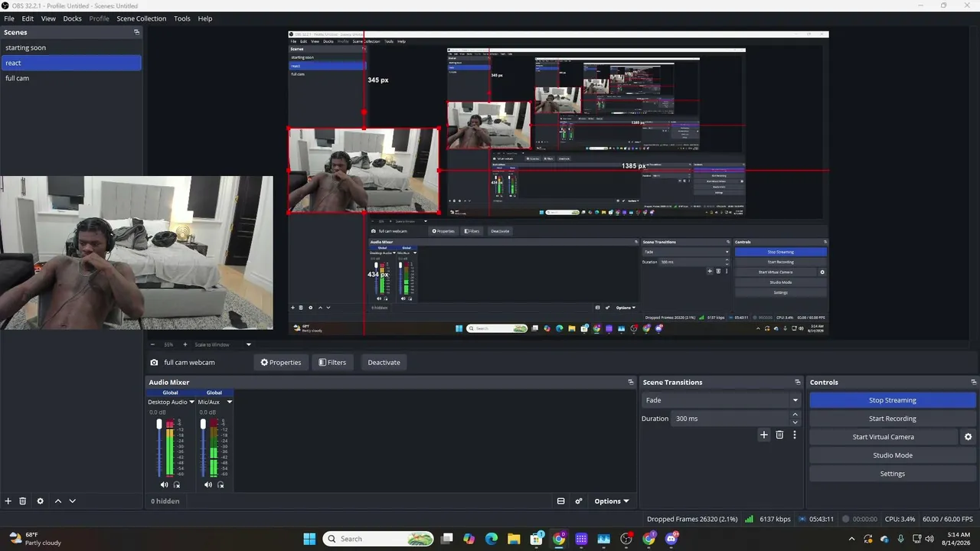Click the Scenes dock float icon
Image resolution: width=980 pixels, height=551 pixels.
(x=137, y=32)
